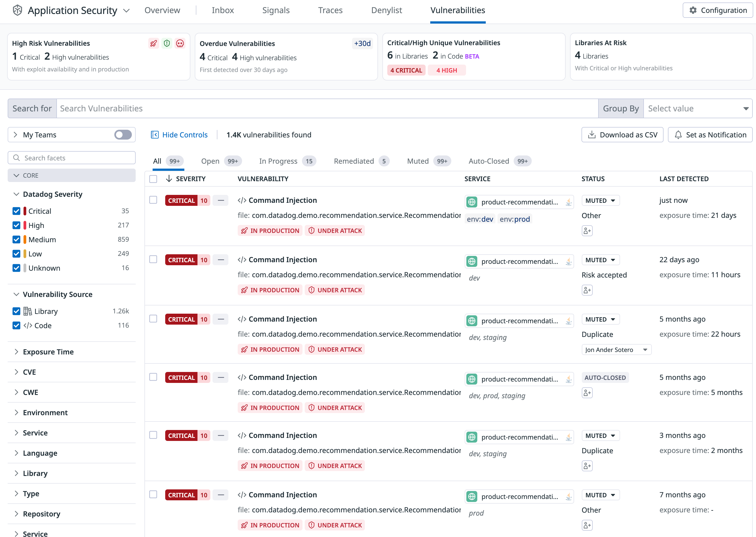
Task: Uncheck the Library source checkbox
Action: (16, 311)
